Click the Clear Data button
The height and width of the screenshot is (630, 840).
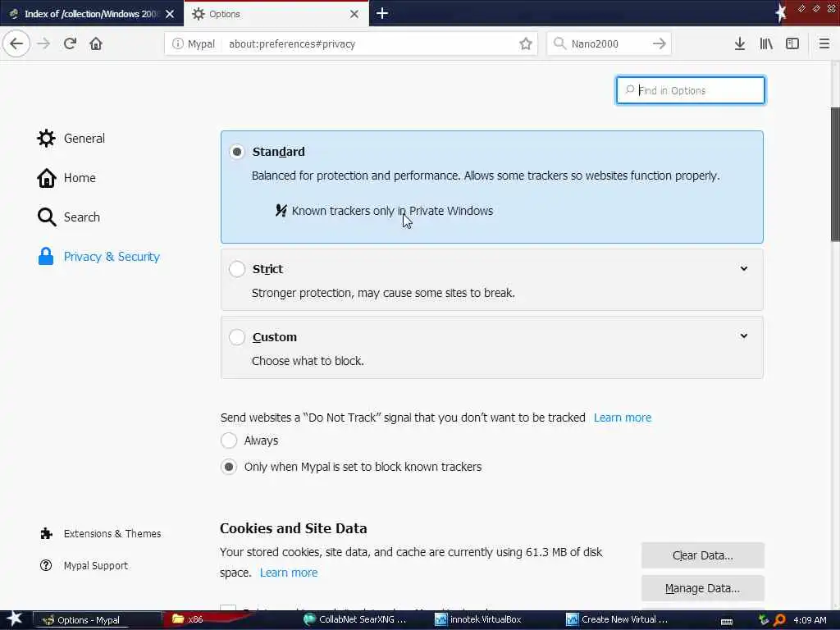point(703,555)
